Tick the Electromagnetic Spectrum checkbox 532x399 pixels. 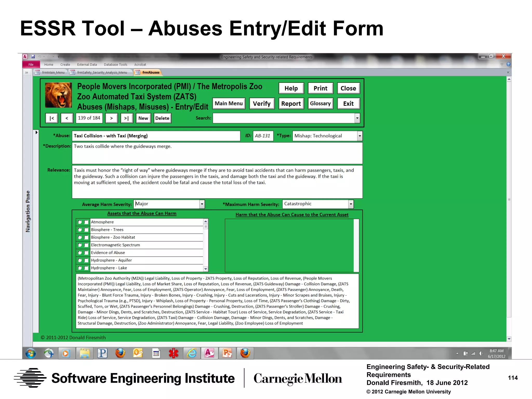pos(86,245)
